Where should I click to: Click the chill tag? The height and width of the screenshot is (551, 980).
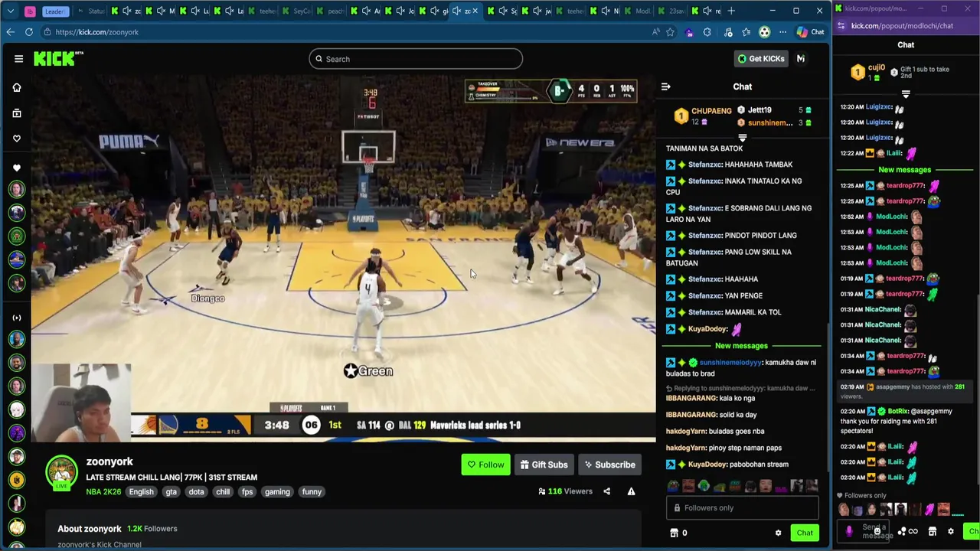[x=223, y=492]
